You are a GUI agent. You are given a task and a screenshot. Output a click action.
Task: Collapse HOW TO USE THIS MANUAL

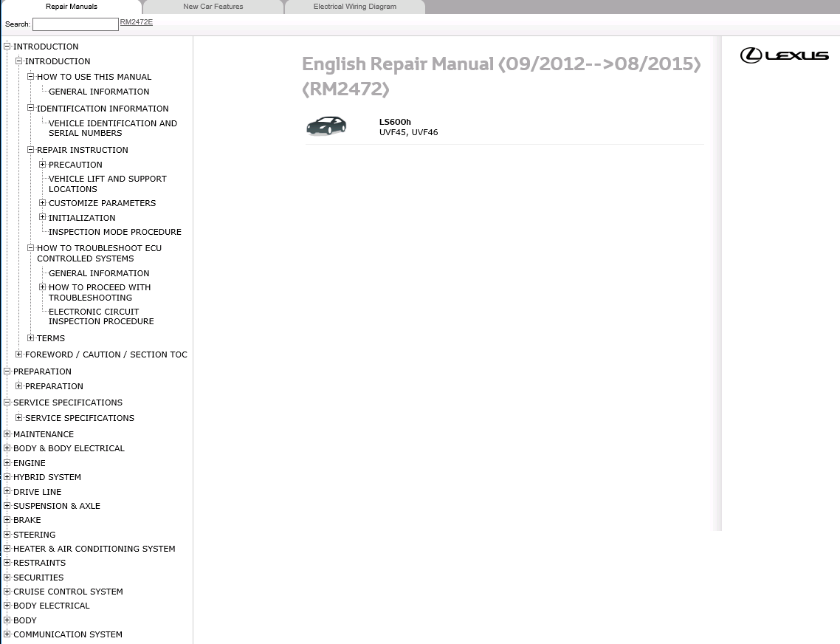tap(30, 76)
